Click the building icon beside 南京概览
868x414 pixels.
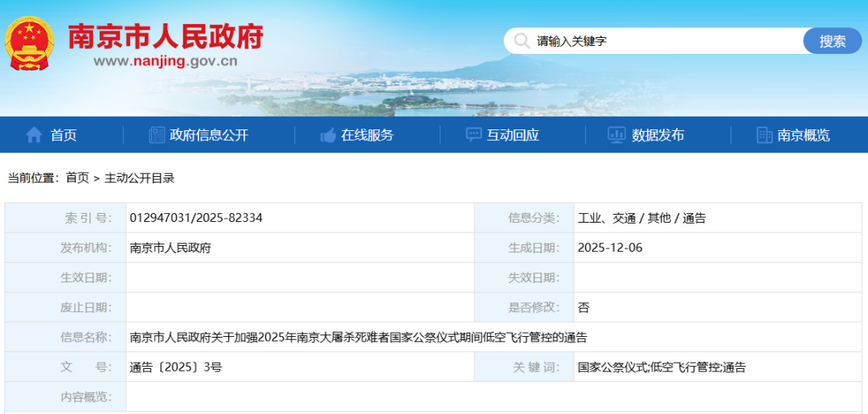click(x=764, y=135)
